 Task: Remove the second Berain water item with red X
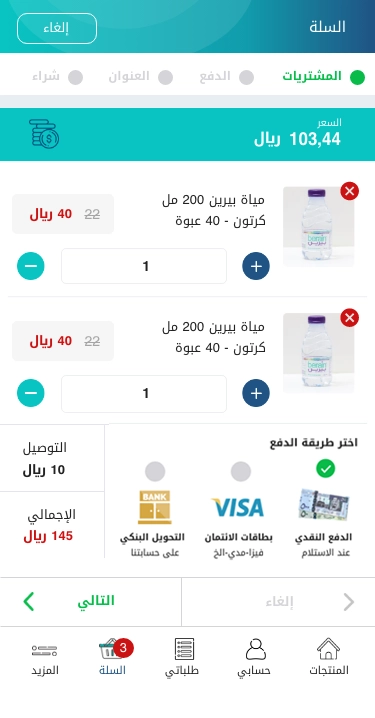point(349,318)
